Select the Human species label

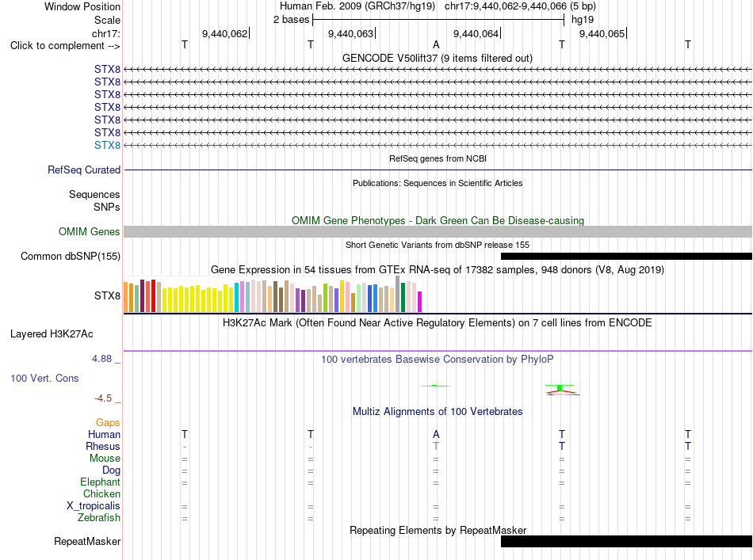[x=104, y=434]
